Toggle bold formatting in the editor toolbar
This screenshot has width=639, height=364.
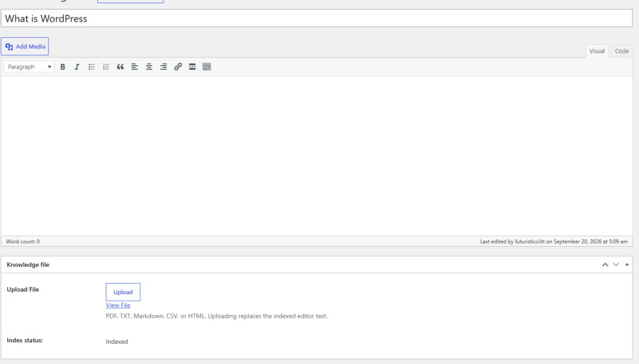click(x=63, y=67)
